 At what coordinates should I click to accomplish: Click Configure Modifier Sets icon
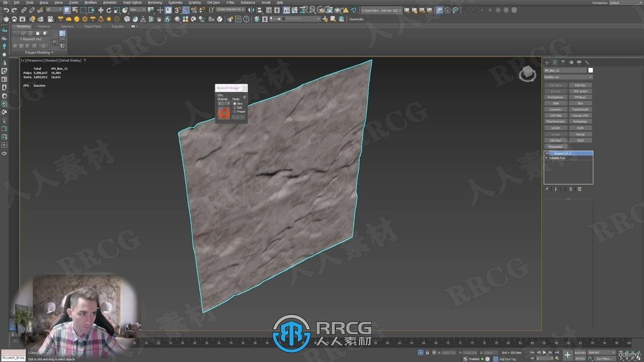click(x=579, y=189)
